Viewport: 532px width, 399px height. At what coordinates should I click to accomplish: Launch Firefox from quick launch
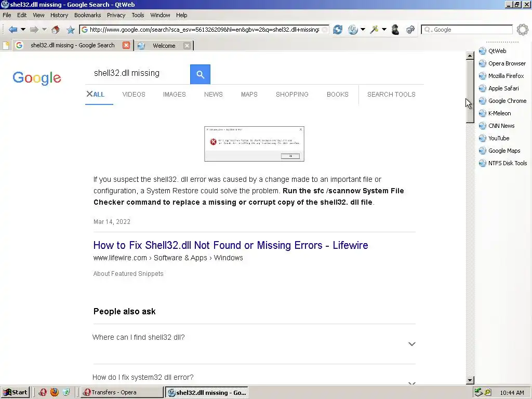pyautogui.click(x=54, y=392)
